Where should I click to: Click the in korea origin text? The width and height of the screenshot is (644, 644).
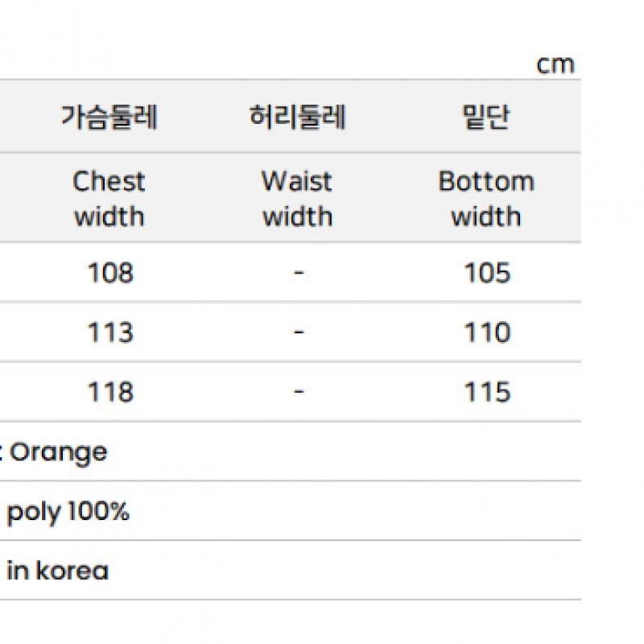(57, 572)
